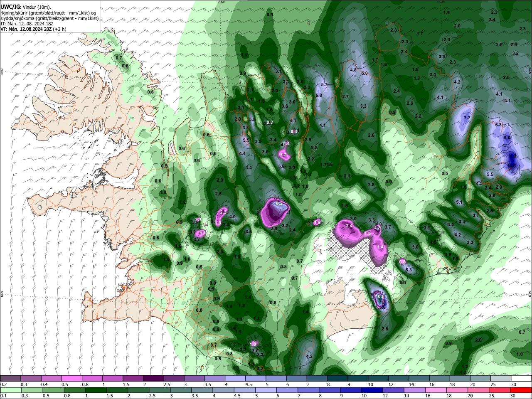Click the 5.3 precipitation value on the map
532x399 pixels.
(408, 270)
